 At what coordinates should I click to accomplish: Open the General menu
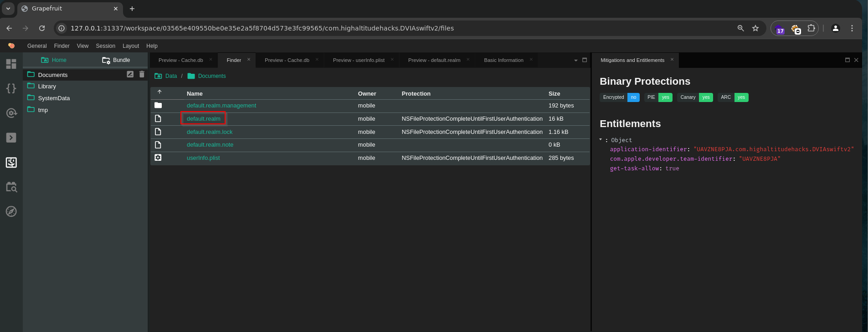click(37, 46)
